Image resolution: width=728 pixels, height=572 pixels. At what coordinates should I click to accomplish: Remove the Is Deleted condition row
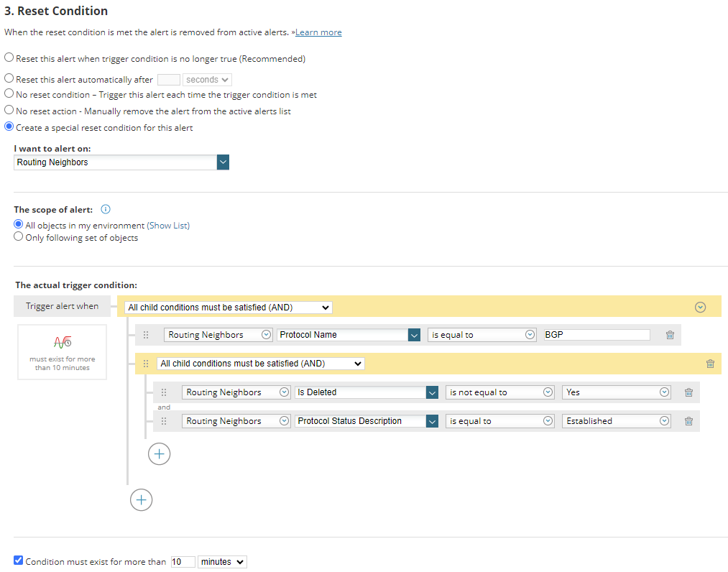(x=688, y=392)
